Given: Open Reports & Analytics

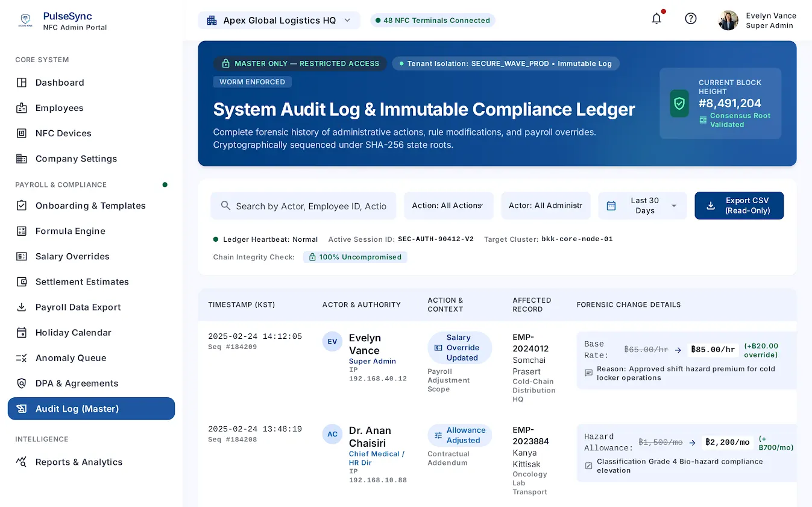Looking at the screenshot, I should coord(91,462).
